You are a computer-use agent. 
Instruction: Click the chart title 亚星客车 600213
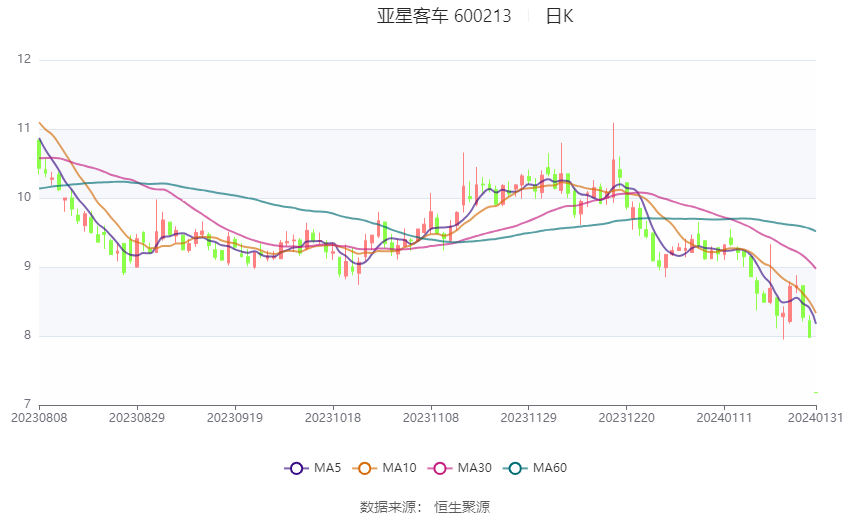444,16
